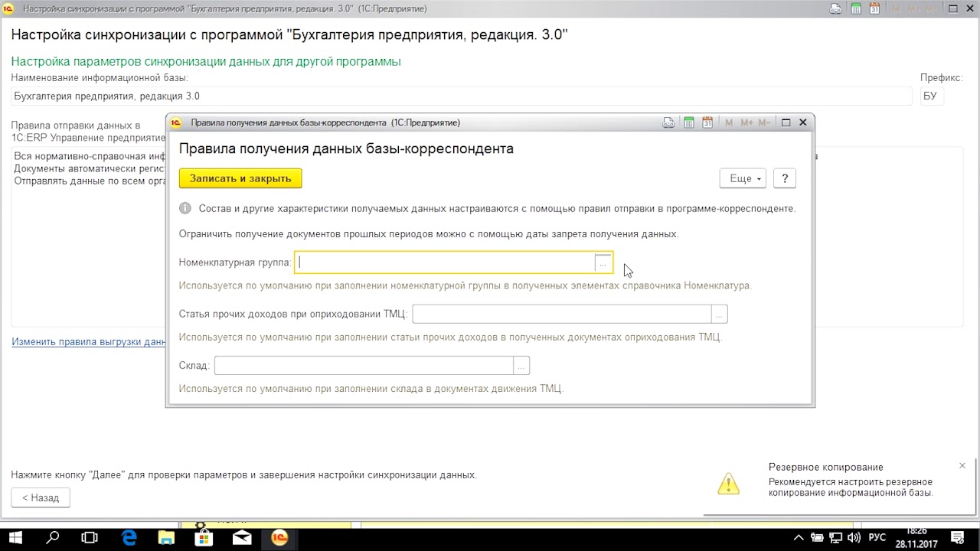This screenshot has height=551, width=980.
Task: Switch input language via РУС indicator
Action: [x=877, y=537]
